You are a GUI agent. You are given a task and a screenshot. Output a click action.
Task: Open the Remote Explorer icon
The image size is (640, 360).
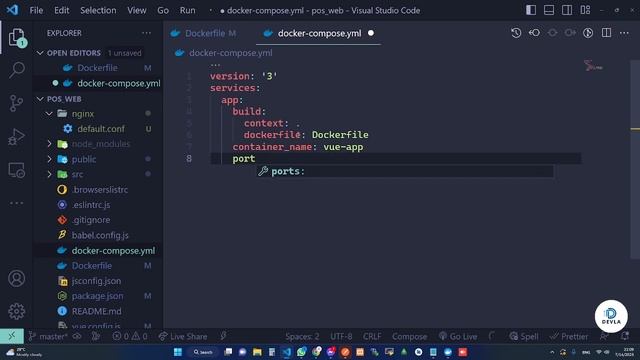click(16, 170)
